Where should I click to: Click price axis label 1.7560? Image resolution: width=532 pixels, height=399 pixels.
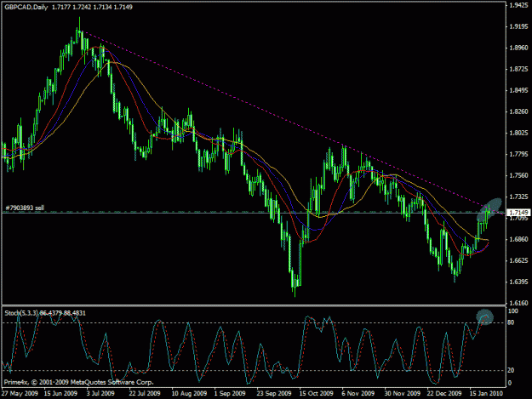pyautogui.click(x=518, y=175)
